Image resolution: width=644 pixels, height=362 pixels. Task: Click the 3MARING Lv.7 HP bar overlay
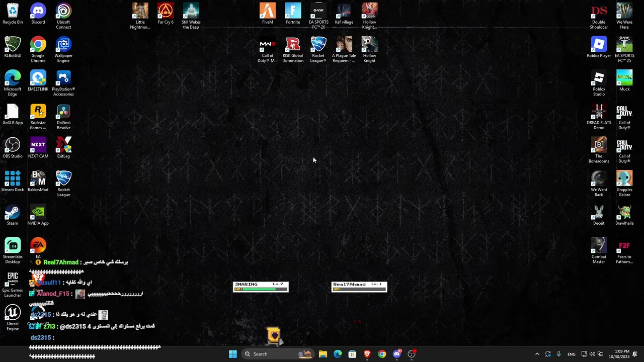click(x=261, y=287)
